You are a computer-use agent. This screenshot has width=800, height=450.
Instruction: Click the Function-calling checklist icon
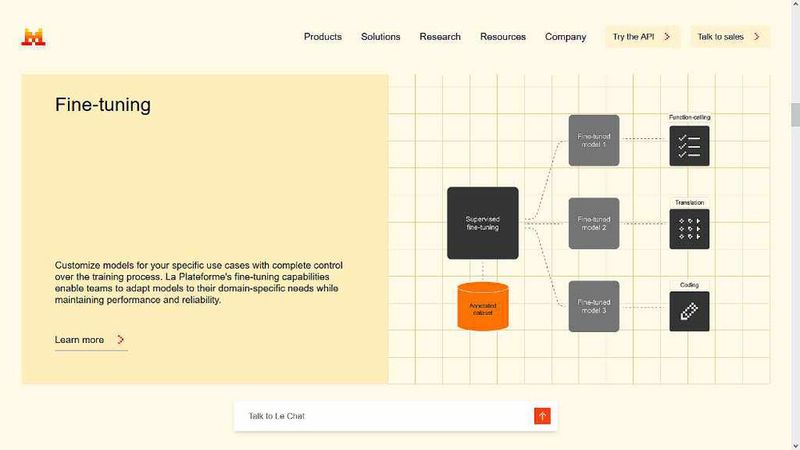[x=689, y=146]
